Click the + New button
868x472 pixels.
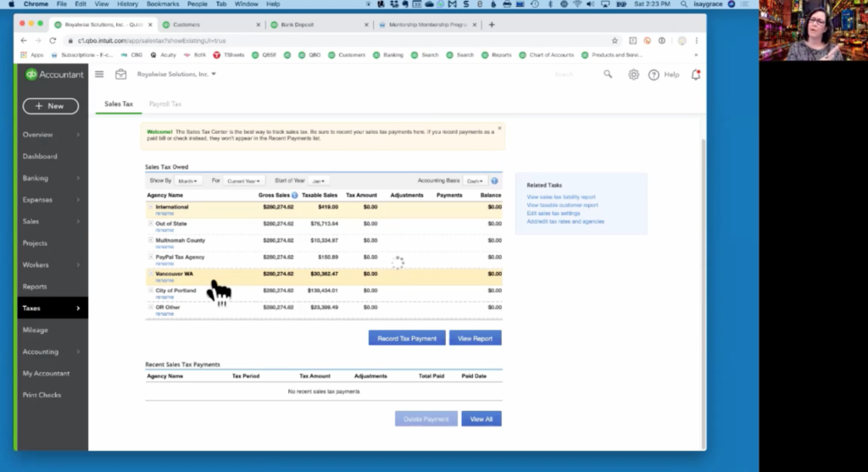pos(50,106)
